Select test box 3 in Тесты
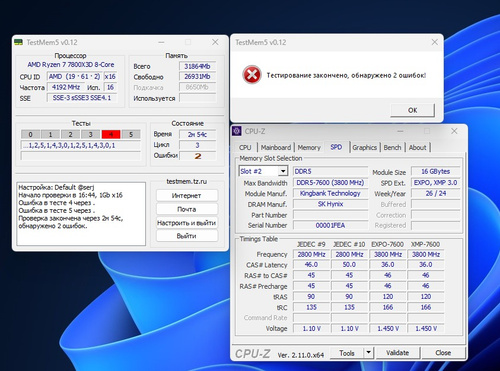This screenshot has width=500, height=371. [90, 134]
